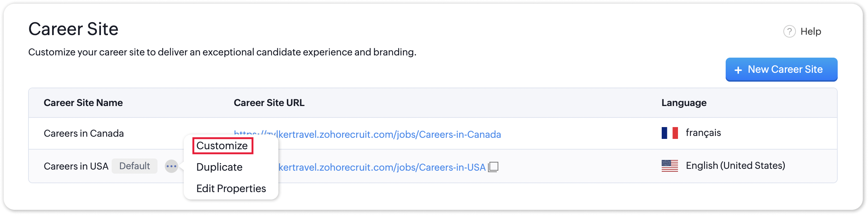Click the Career Site URL column header
The image size is (868, 215).
tap(269, 103)
